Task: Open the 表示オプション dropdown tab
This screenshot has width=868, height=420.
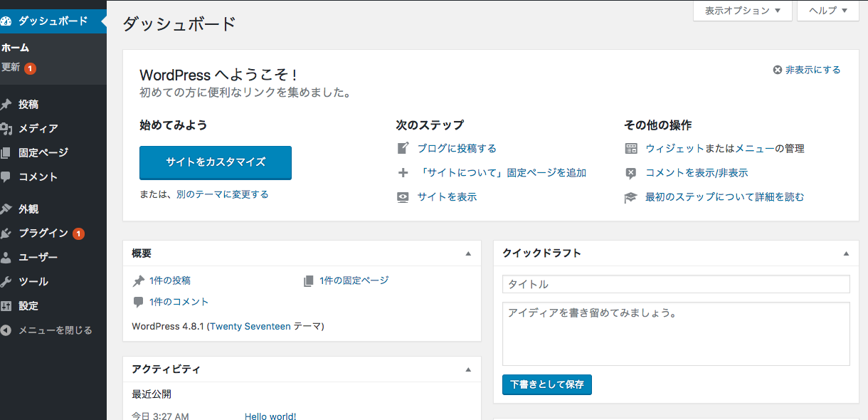Action: pos(743,11)
